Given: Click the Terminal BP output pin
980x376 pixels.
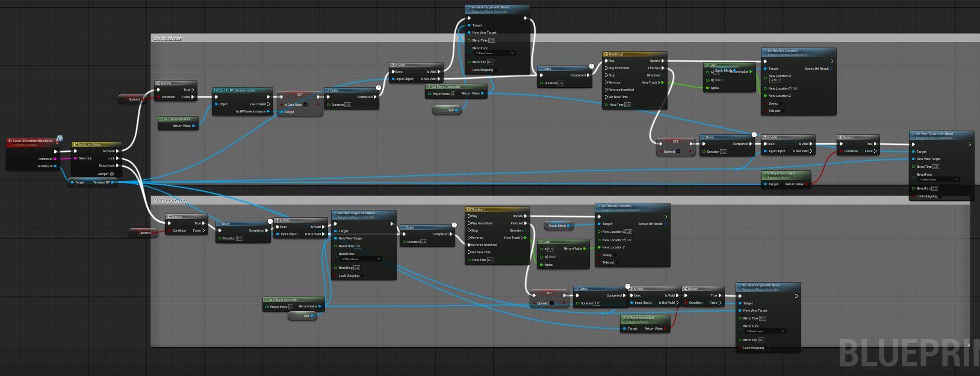Looking at the screenshot, I should [113, 182].
